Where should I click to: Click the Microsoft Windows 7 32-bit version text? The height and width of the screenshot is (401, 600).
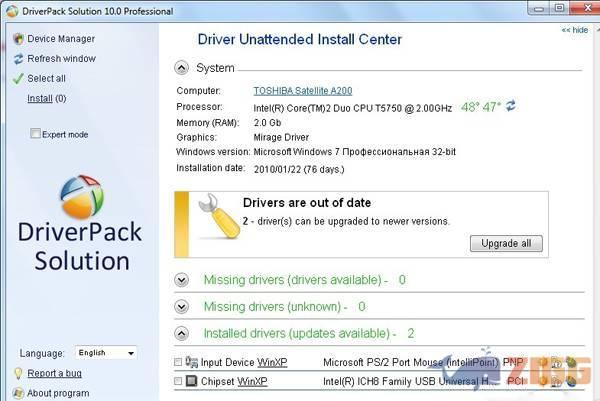tap(354, 152)
